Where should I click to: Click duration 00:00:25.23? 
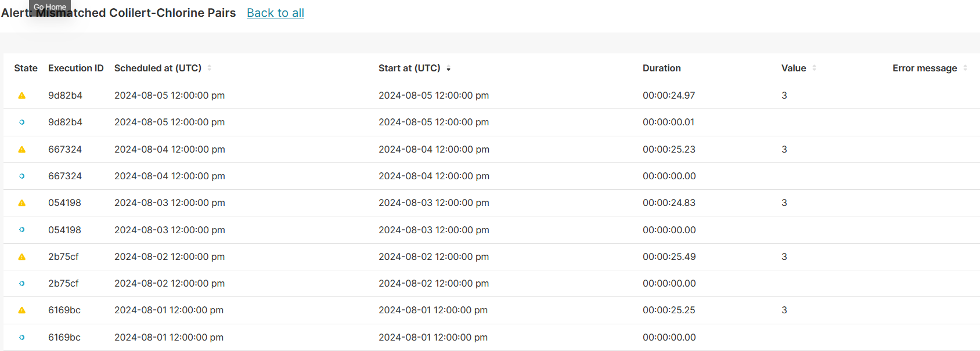coord(669,149)
